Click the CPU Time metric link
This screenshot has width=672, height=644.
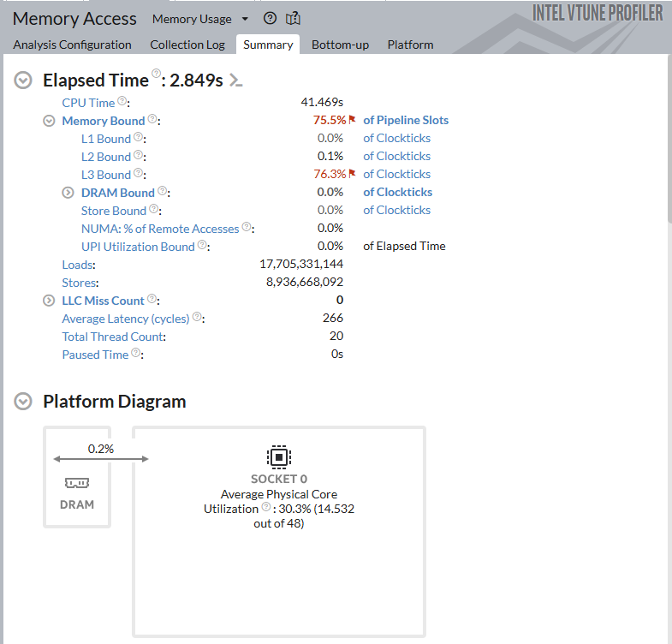[88, 103]
